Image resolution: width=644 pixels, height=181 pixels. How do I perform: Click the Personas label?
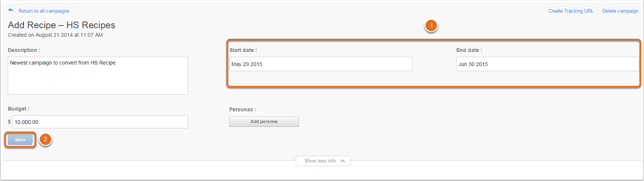(243, 109)
